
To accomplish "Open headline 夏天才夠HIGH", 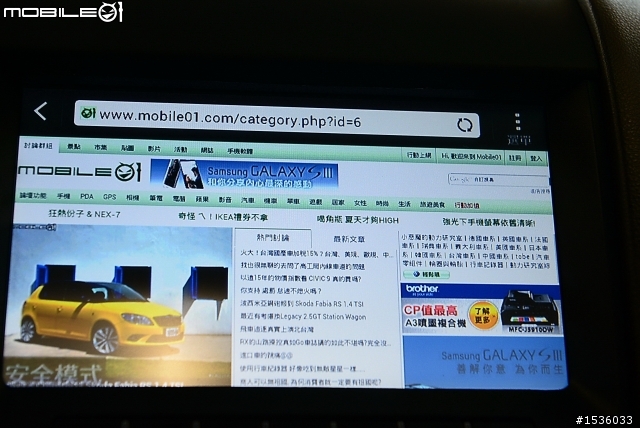I will point(358,220).
